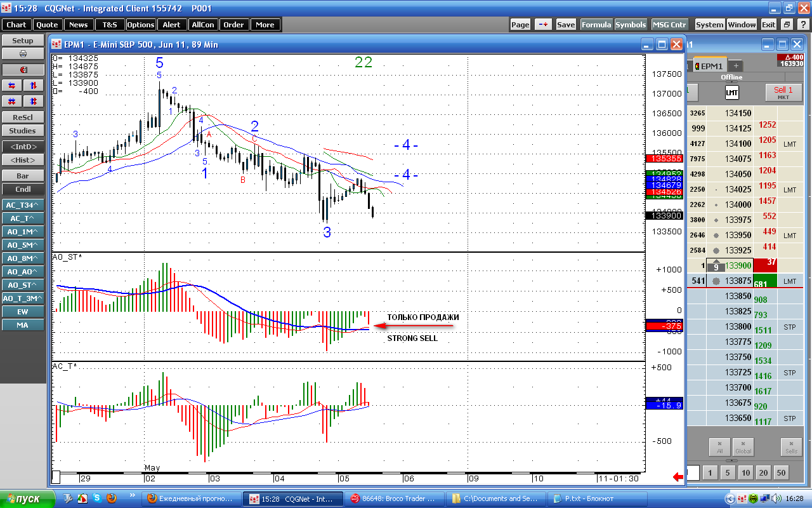Click the Sell 1 MKT button
Viewport: 812px width, 508px height.
783,93
